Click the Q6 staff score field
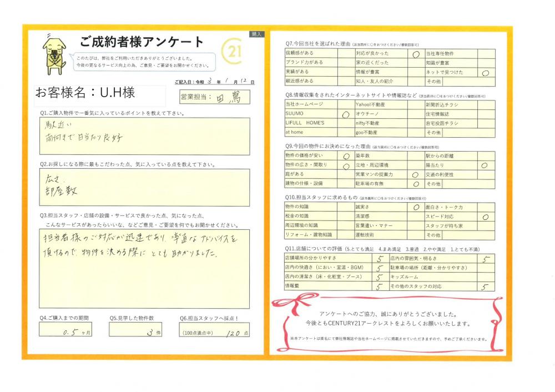 click(215, 332)
